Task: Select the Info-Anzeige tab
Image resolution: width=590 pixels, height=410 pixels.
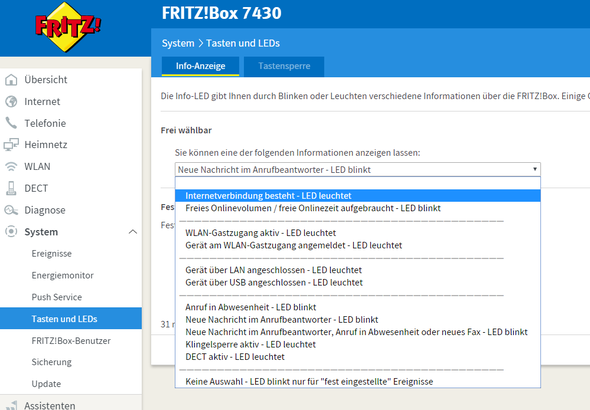Action: click(x=201, y=66)
